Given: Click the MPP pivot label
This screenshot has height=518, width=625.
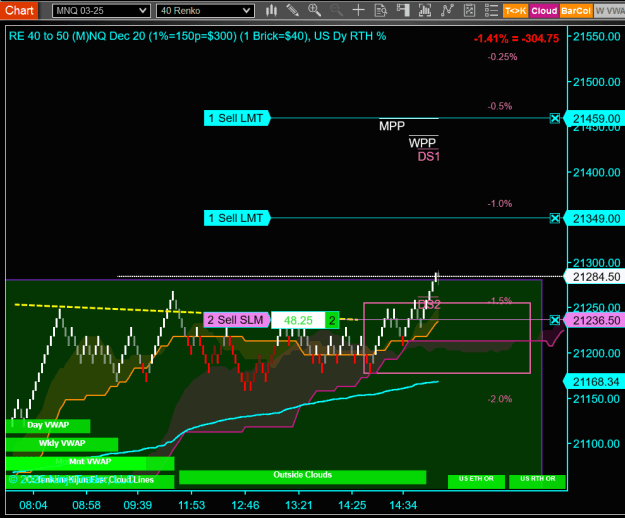Looking at the screenshot, I should click(392, 126).
